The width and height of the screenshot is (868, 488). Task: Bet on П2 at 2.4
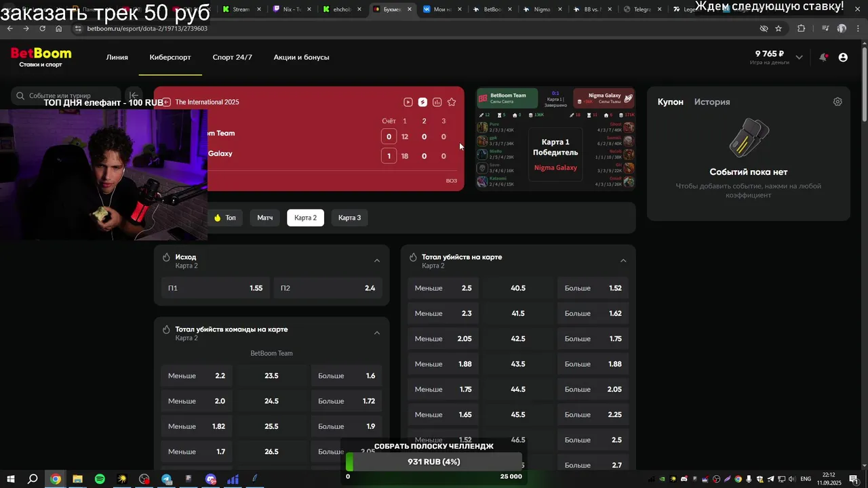click(328, 288)
